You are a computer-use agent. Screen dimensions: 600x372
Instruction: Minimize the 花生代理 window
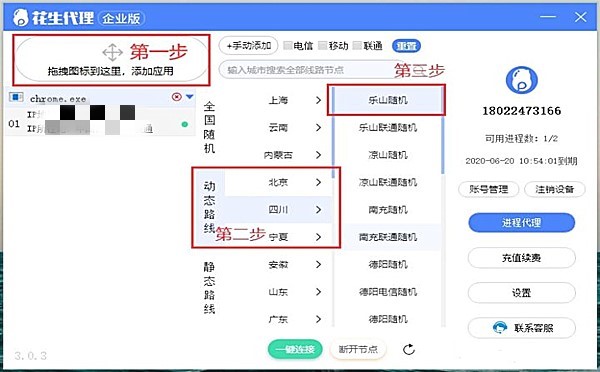(548, 17)
